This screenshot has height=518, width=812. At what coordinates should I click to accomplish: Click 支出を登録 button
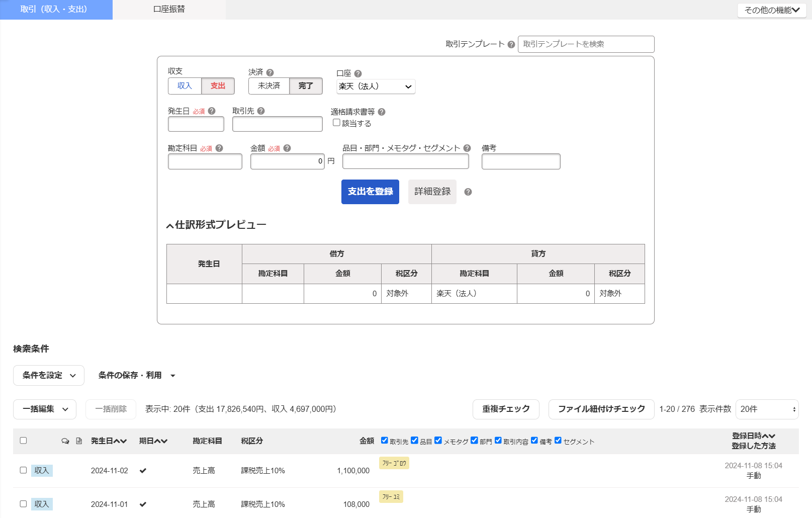(370, 192)
